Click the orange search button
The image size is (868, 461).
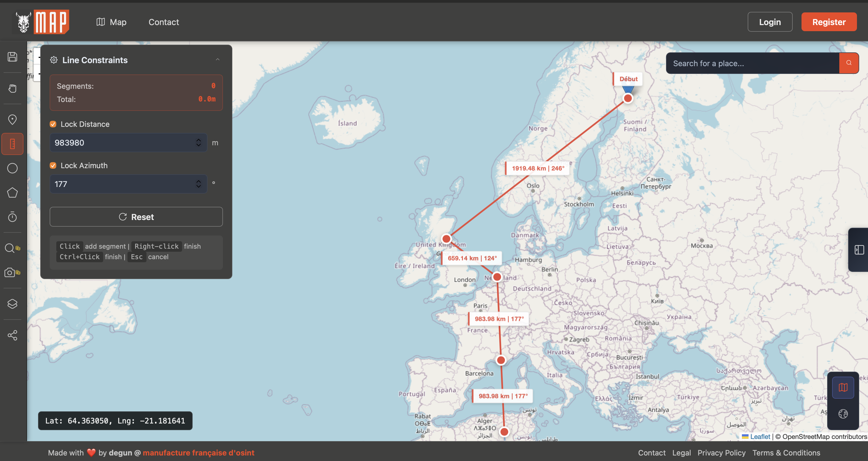click(848, 63)
